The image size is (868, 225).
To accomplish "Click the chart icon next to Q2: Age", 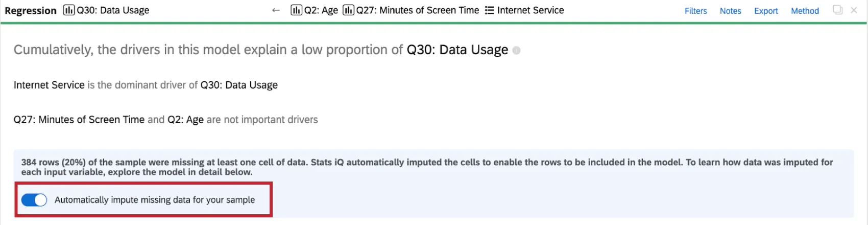I will (x=296, y=10).
